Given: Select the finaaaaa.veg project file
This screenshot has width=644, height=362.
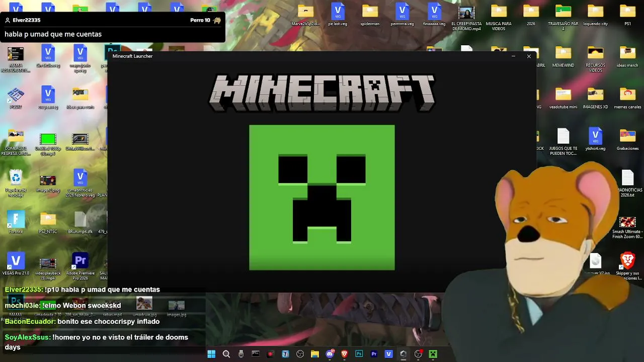Looking at the screenshot, I should [434, 15].
